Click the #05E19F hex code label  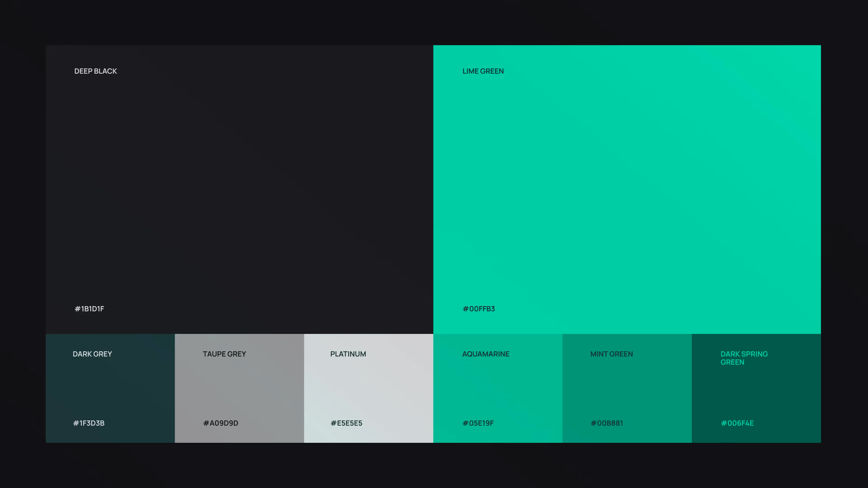[478, 423]
